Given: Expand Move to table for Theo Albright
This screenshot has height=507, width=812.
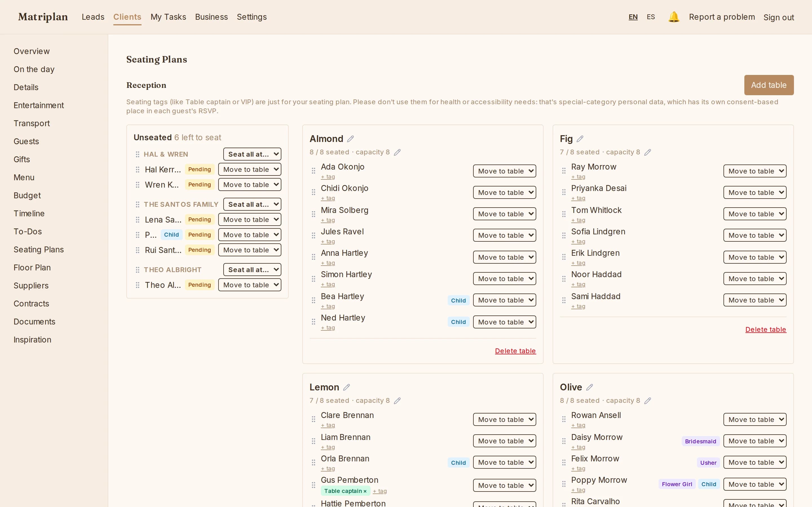Looking at the screenshot, I should [x=250, y=285].
